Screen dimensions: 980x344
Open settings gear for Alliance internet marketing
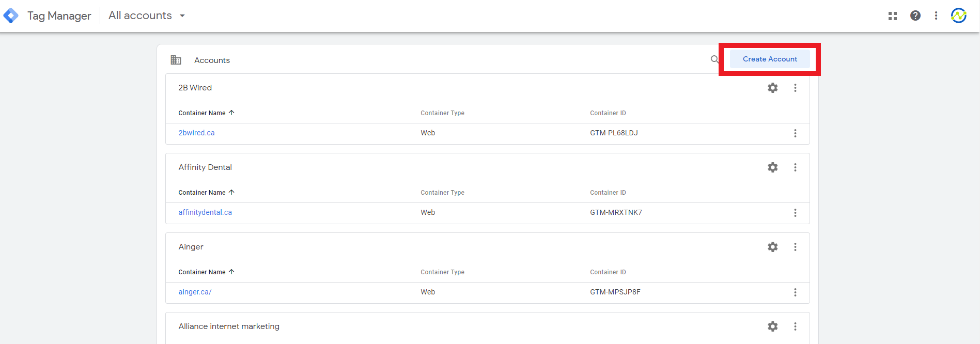click(x=772, y=326)
